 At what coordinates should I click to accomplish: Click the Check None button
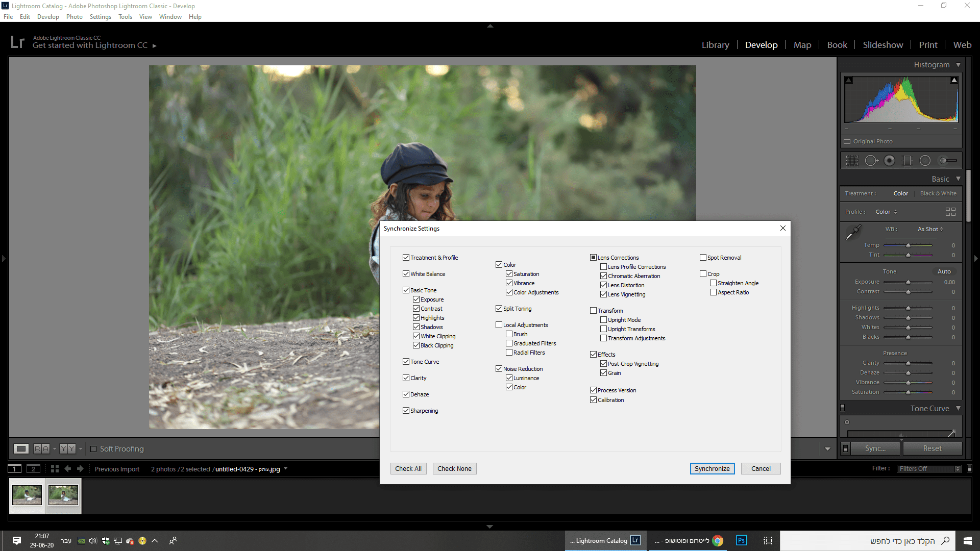click(454, 469)
